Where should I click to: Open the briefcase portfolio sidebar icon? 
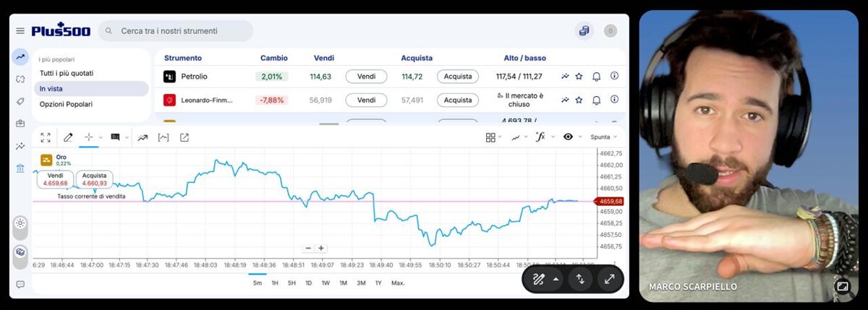point(20,123)
